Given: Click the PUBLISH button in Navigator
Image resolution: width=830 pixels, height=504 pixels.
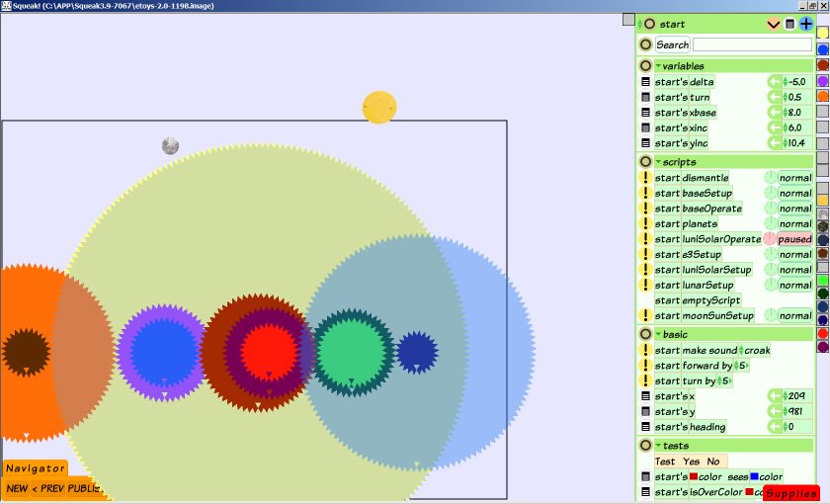Looking at the screenshot, I should pos(85,488).
